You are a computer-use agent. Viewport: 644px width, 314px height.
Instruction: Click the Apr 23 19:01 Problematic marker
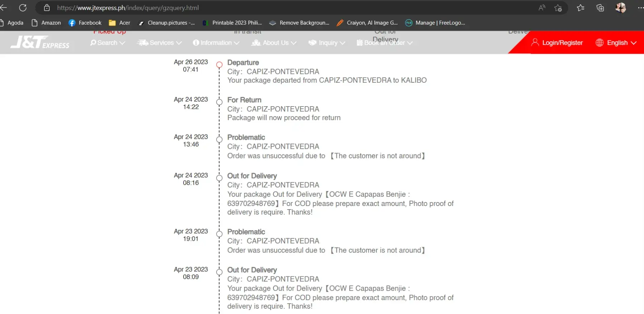coord(219,234)
